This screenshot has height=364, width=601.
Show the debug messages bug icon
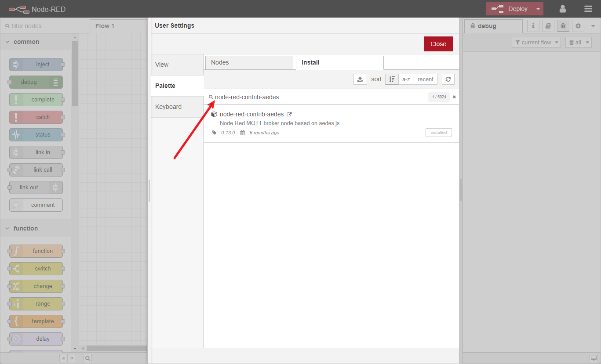coord(563,26)
